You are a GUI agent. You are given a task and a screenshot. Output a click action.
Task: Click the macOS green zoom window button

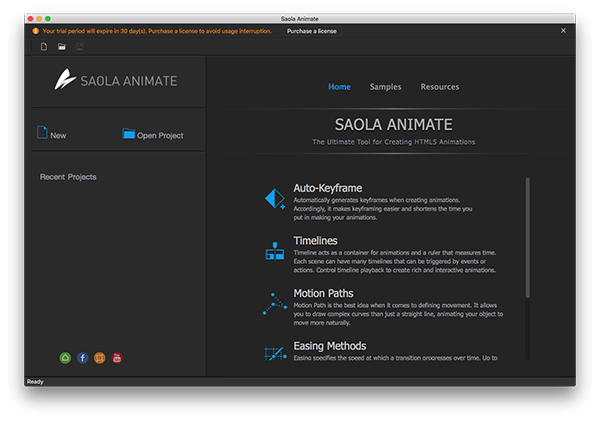(48, 18)
